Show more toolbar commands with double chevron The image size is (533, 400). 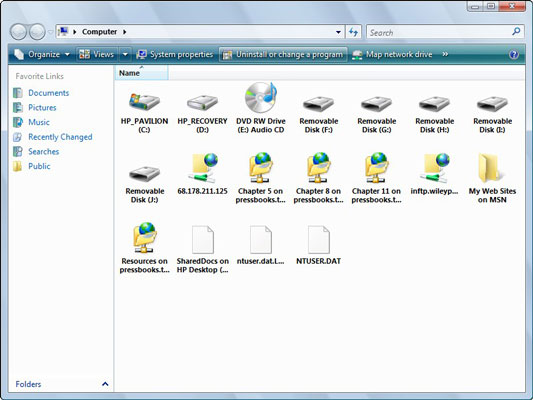pos(445,54)
